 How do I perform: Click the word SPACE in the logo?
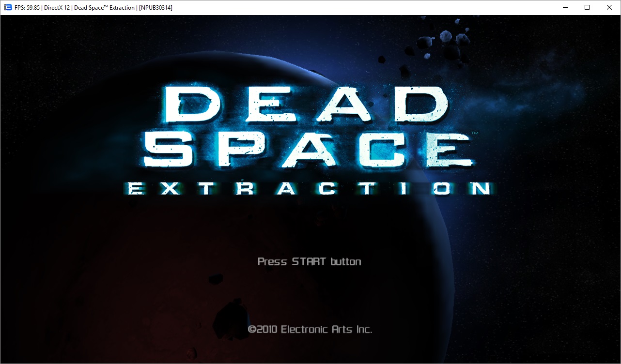[309, 148]
